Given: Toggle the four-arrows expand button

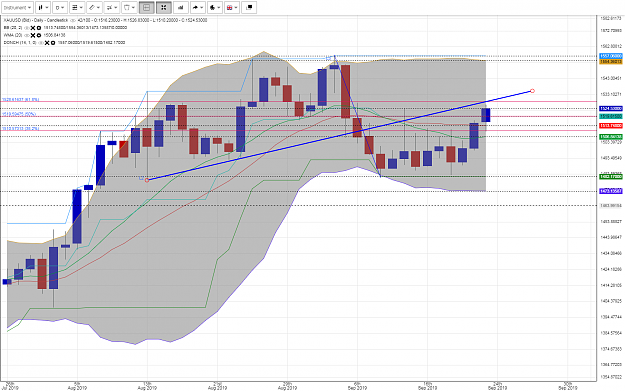Looking at the screenshot, I should tap(163, 8).
